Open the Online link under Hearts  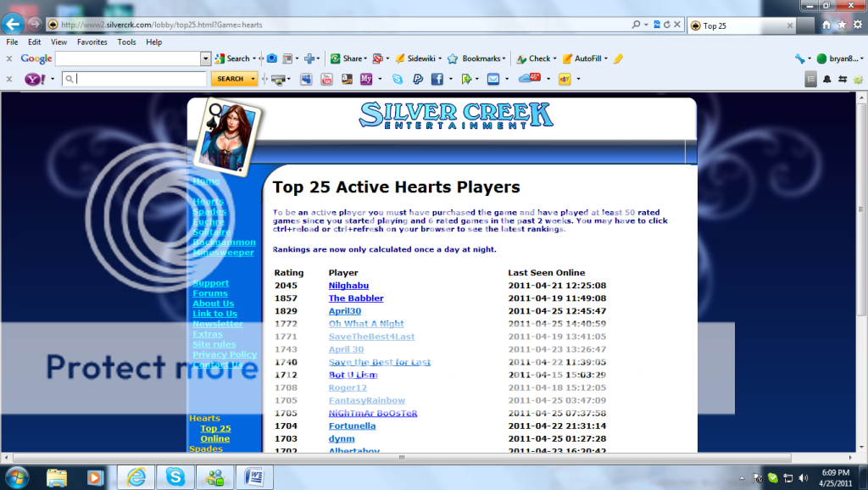tap(214, 439)
